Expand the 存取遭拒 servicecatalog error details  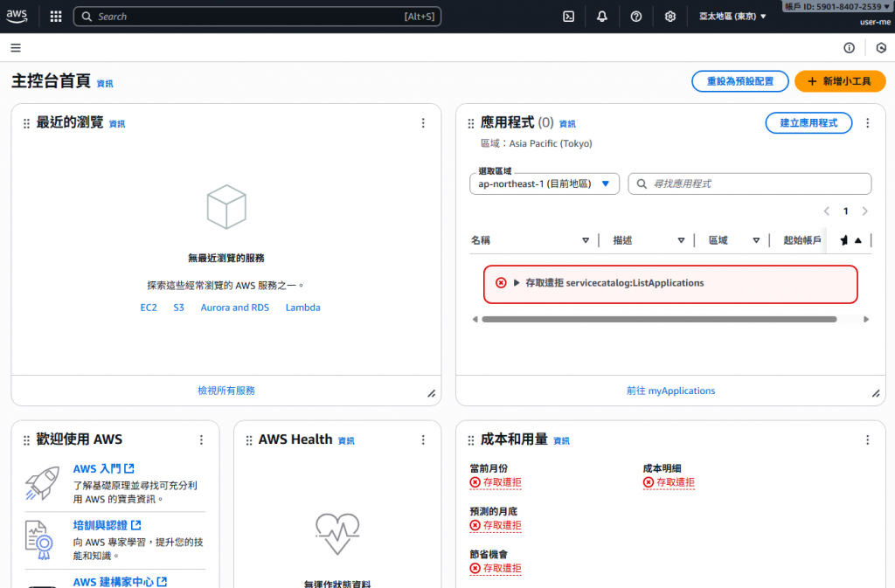pos(517,283)
